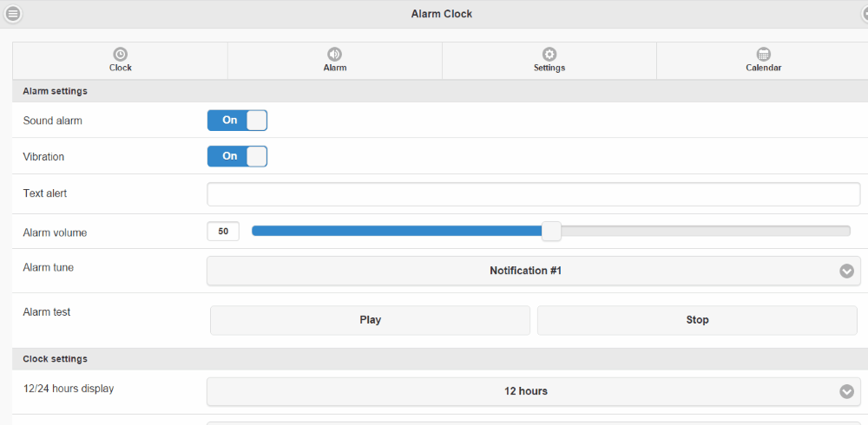Click the blue filled volume track
The width and height of the screenshot is (868, 425).
coord(397,232)
